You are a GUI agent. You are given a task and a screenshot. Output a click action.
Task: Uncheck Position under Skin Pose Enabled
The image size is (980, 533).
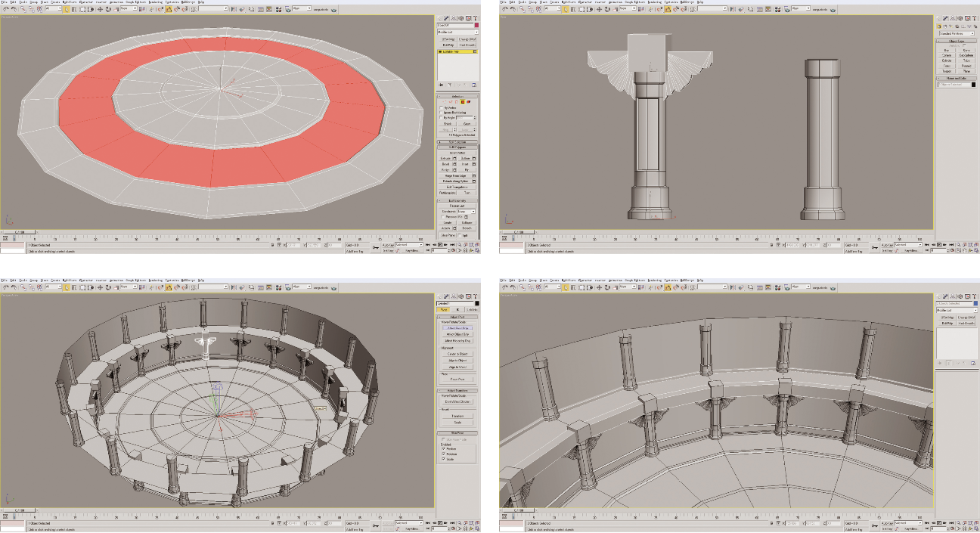444,449
